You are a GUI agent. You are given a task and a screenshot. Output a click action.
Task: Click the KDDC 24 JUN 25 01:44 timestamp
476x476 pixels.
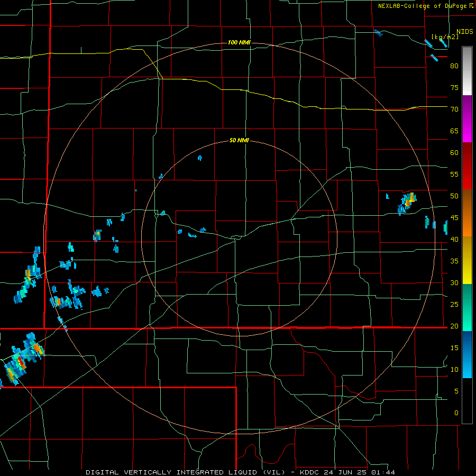click(x=347, y=472)
